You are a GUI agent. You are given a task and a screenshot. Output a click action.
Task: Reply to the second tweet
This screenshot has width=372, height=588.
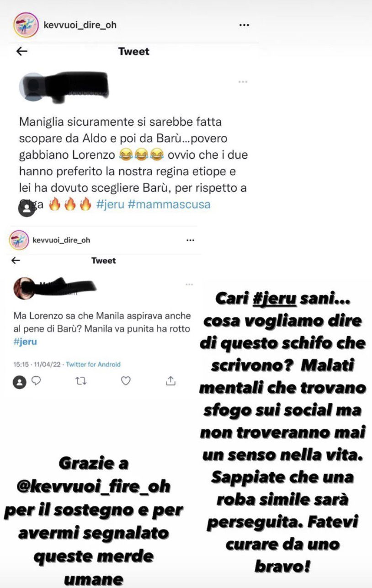coord(36,380)
